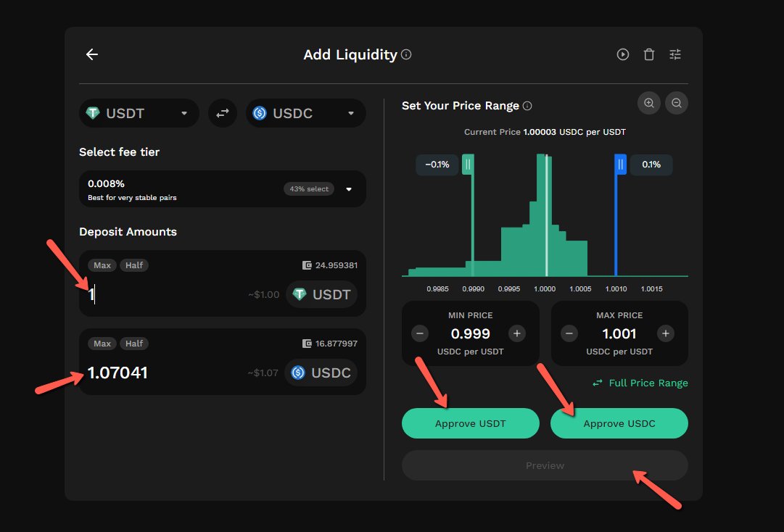Click the Preview button
The image size is (784, 532).
pos(545,465)
